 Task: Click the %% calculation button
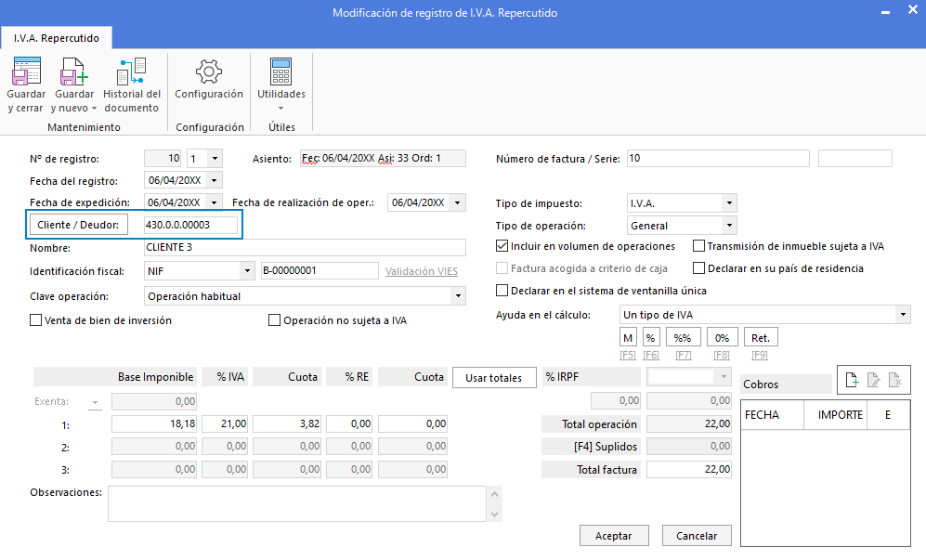pos(683,338)
